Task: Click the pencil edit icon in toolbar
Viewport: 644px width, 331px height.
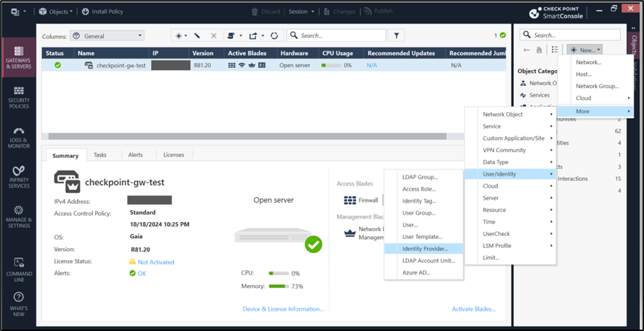Action: [197, 36]
